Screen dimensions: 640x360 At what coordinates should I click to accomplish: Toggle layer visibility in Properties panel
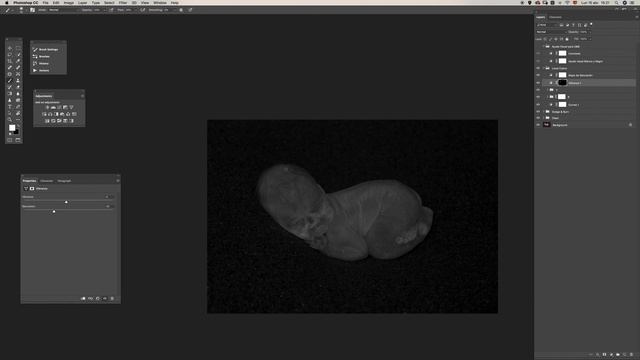click(x=105, y=298)
